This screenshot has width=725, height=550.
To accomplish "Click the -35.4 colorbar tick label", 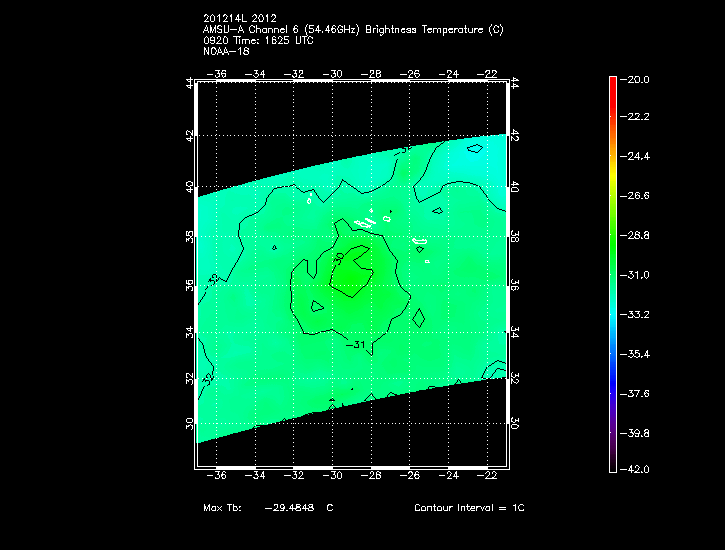I will 636,354.
